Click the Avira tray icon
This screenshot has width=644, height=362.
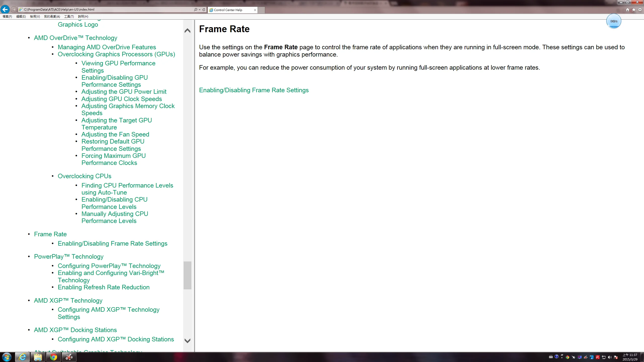598,357
